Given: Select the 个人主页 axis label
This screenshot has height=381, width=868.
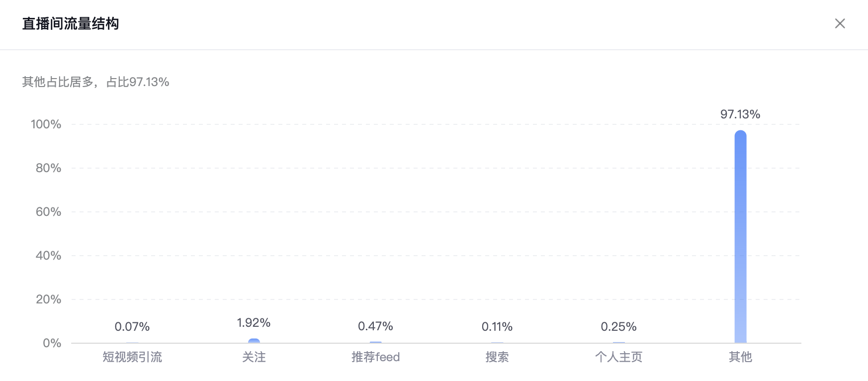Looking at the screenshot, I should [618, 357].
